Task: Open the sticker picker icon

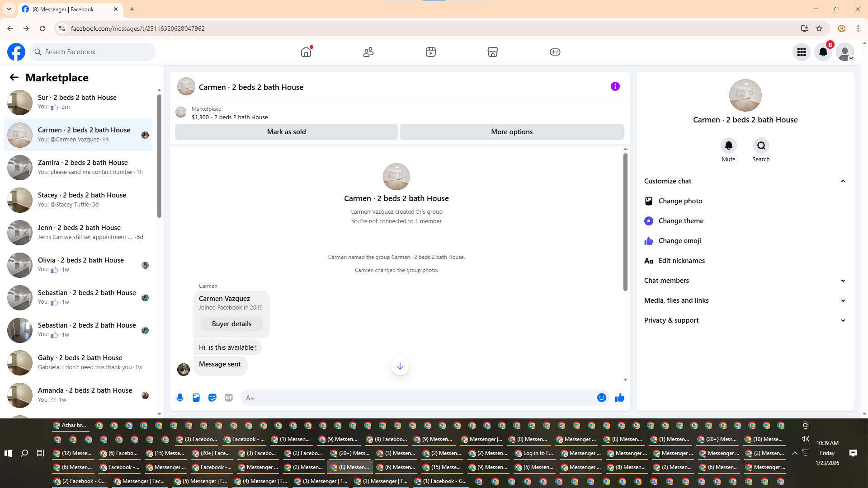Action: [x=212, y=398]
